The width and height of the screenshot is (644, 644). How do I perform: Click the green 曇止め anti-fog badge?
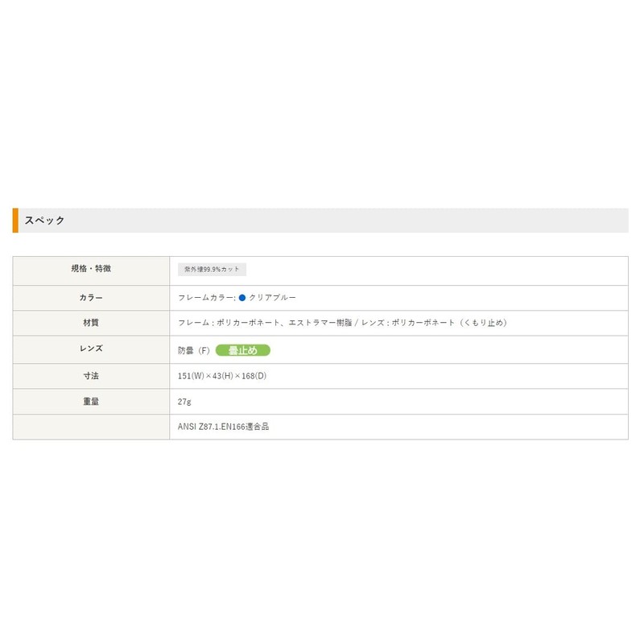pyautogui.click(x=242, y=350)
